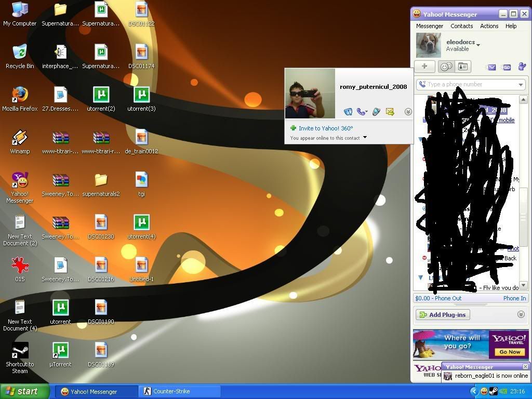Screen dimensions: 532x399
Task: Select the supernaturals2 folder icon
Action: (x=101, y=184)
